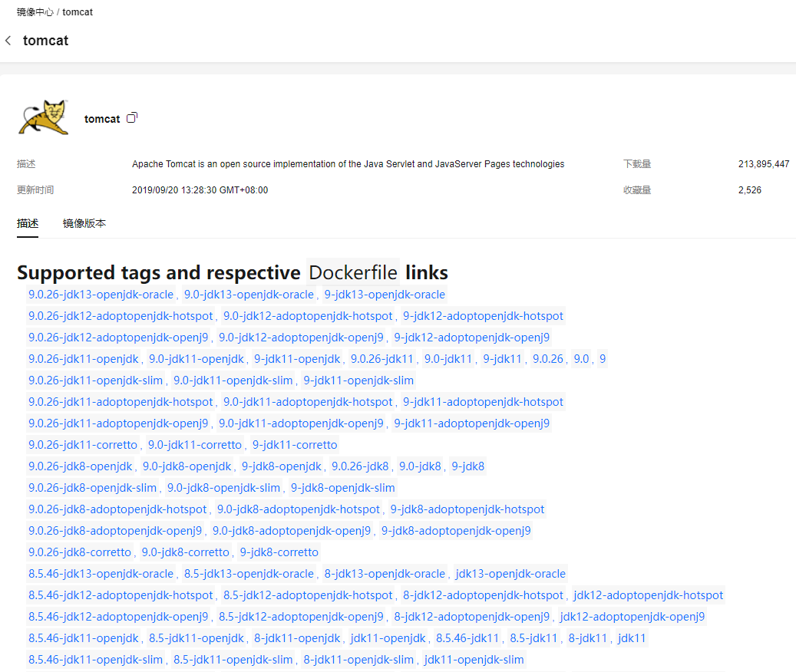Open the 9-jdk11 tag link

click(x=503, y=359)
